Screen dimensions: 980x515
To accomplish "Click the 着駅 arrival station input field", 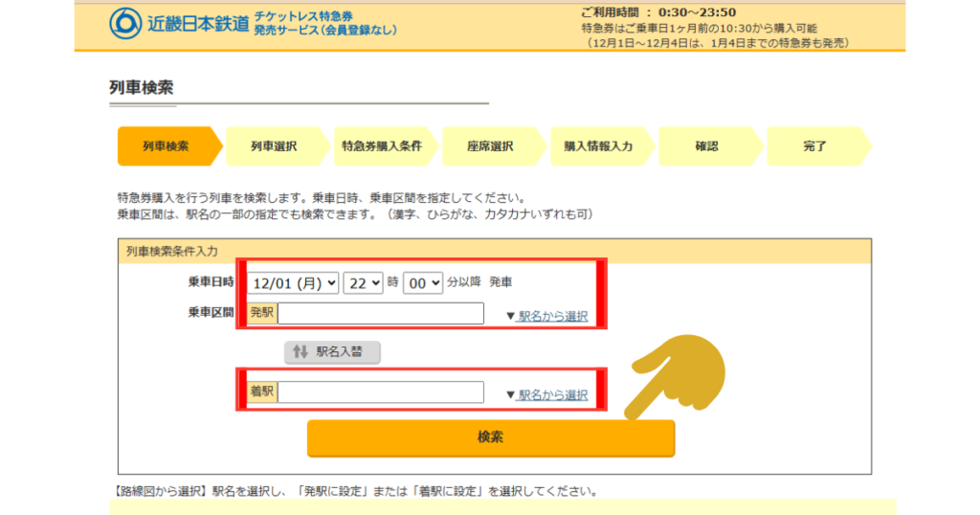I will [380, 392].
